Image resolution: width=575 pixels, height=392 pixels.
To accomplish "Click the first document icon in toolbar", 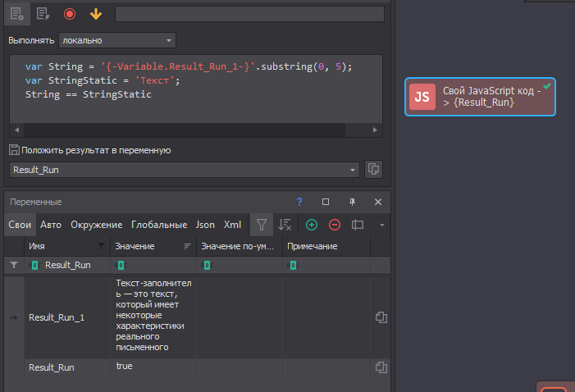I will [x=17, y=14].
